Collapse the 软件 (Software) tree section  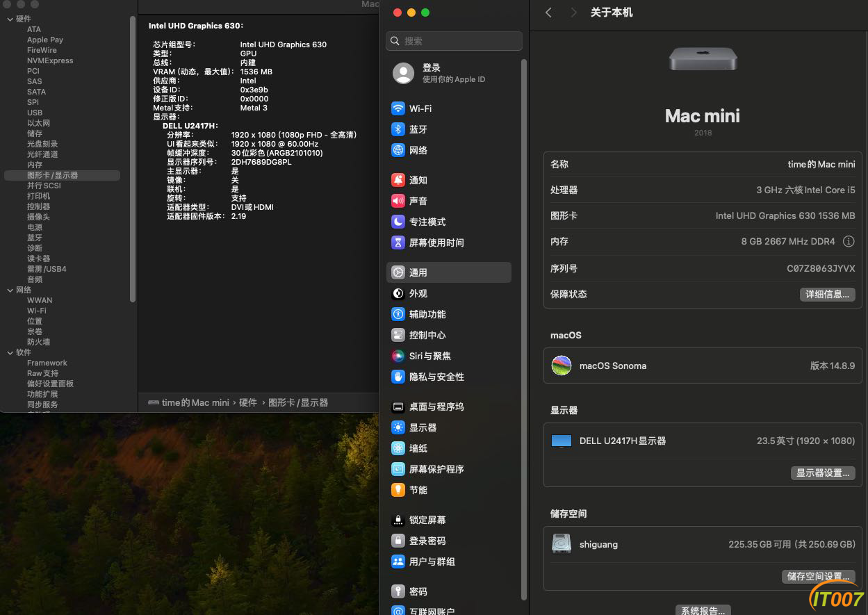point(10,352)
